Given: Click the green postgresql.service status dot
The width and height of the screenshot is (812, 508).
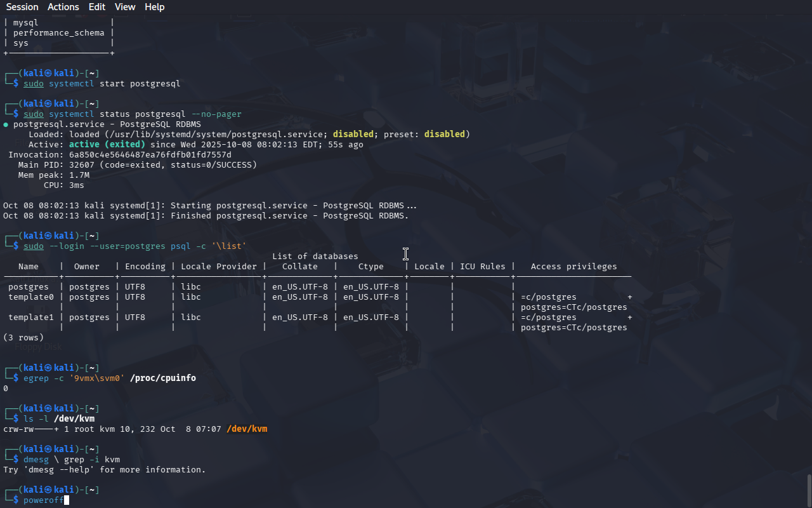Looking at the screenshot, I should [x=6, y=124].
